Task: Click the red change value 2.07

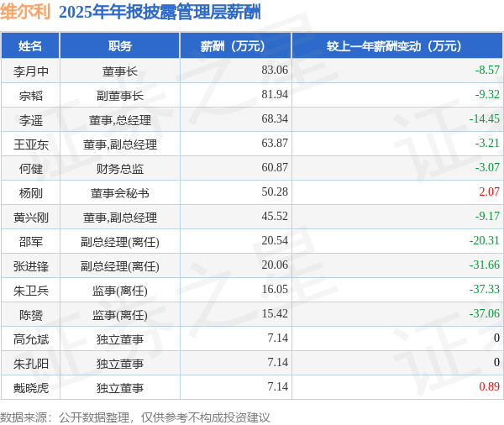Action: coord(489,192)
